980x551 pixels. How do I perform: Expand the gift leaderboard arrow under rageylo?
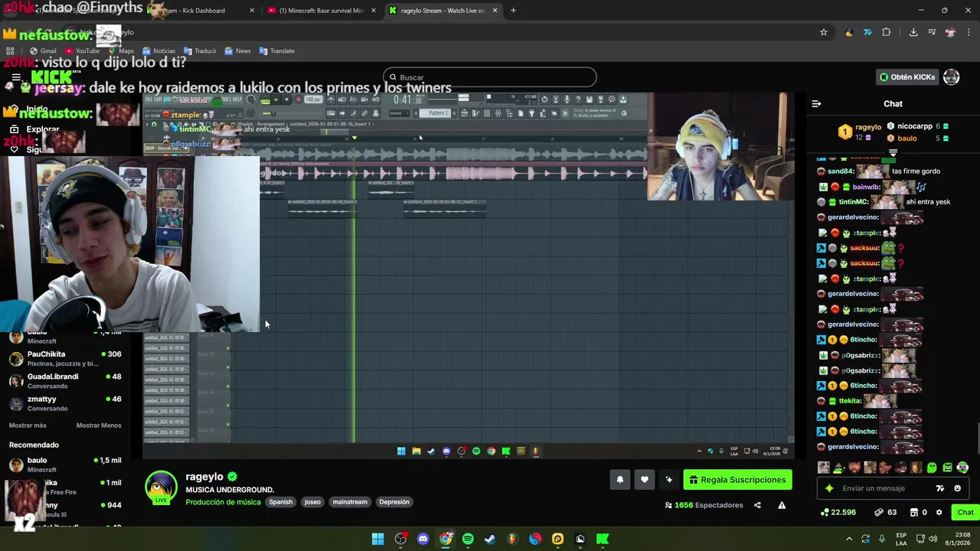pos(893,153)
